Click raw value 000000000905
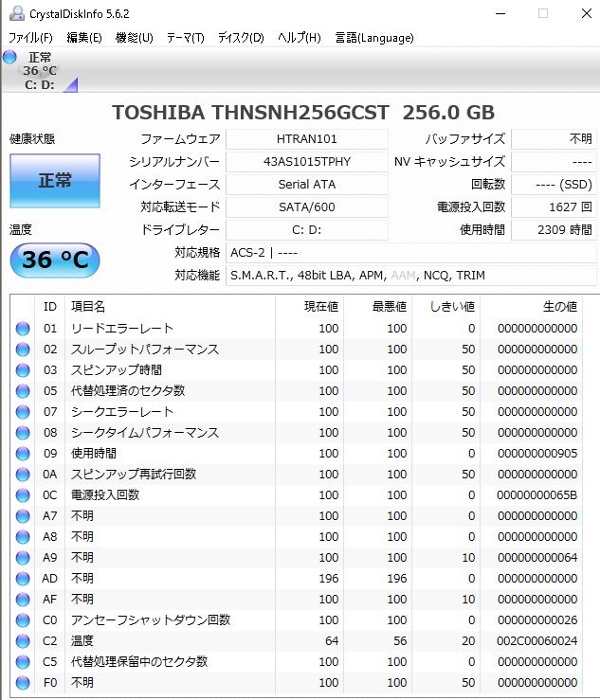Viewport: 600px width, 700px height. click(537, 454)
